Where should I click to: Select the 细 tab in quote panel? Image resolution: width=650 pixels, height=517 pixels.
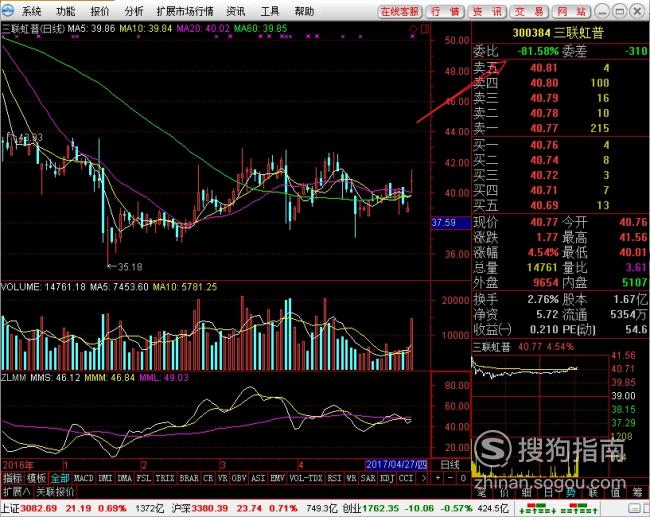coord(526,492)
